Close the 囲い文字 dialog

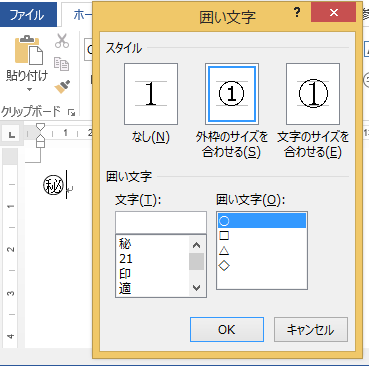(x=334, y=13)
